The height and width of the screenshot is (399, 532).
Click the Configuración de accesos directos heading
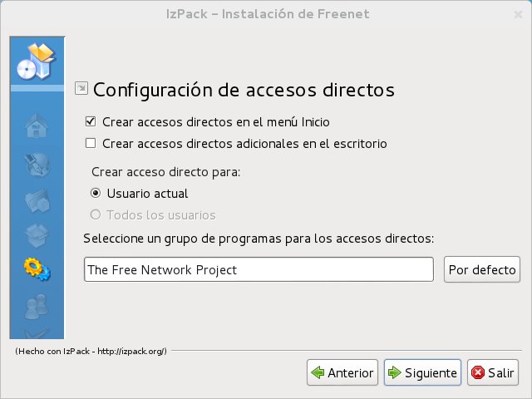click(x=244, y=89)
